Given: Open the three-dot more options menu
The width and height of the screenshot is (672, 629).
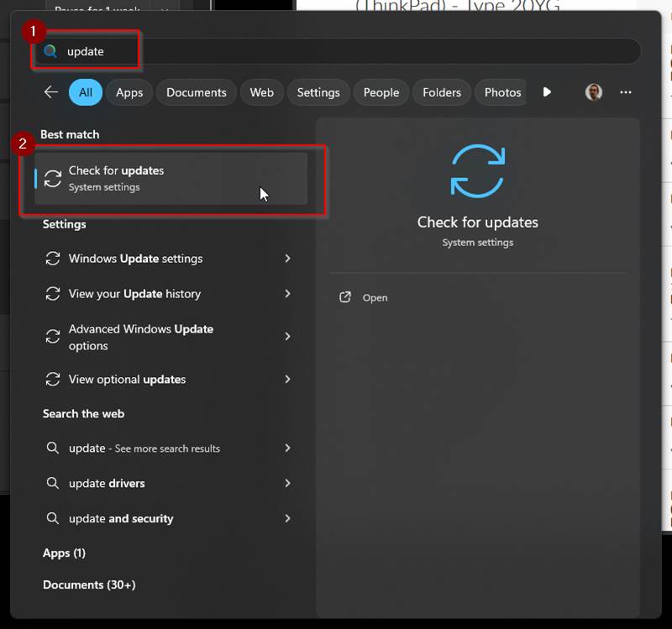Looking at the screenshot, I should (x=625, y=92).
